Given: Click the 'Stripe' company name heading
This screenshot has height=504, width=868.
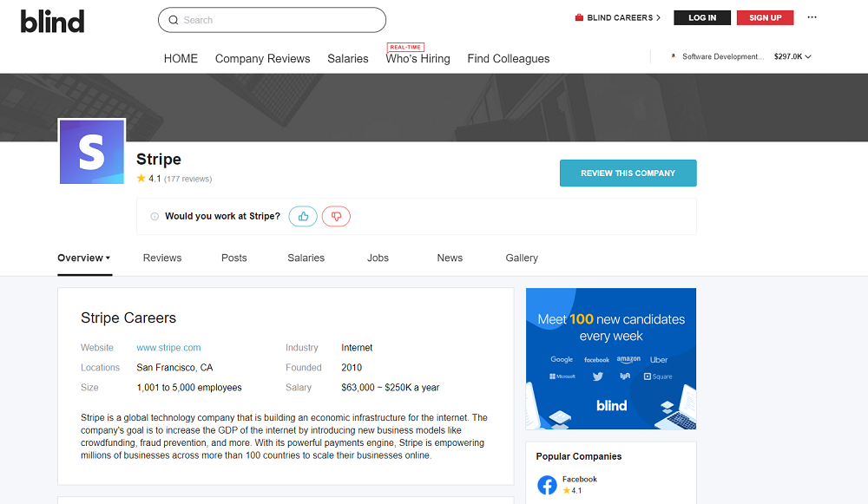Looking at the screenshot, I should click(159, 160).
